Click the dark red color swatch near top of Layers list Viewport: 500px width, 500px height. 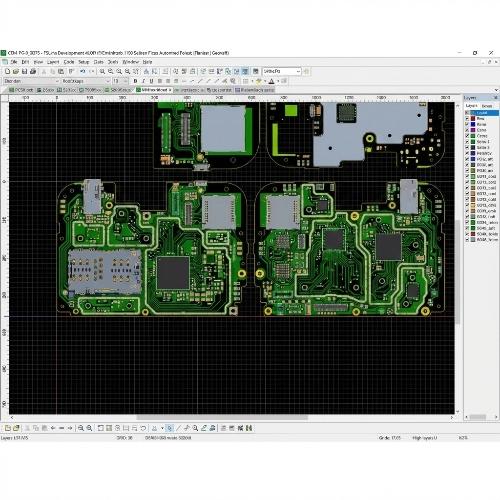tap(473, 119)
